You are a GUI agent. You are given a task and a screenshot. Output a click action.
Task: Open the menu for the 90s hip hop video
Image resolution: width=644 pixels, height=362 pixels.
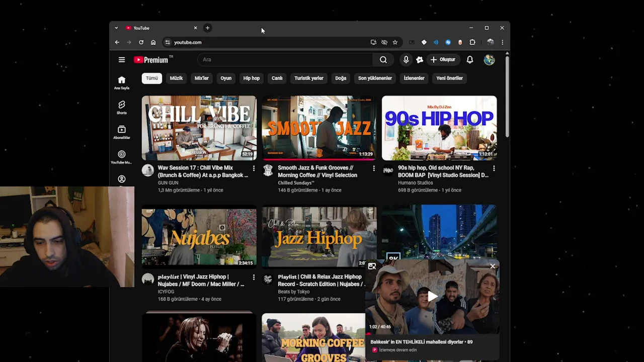tap(494, 168)
